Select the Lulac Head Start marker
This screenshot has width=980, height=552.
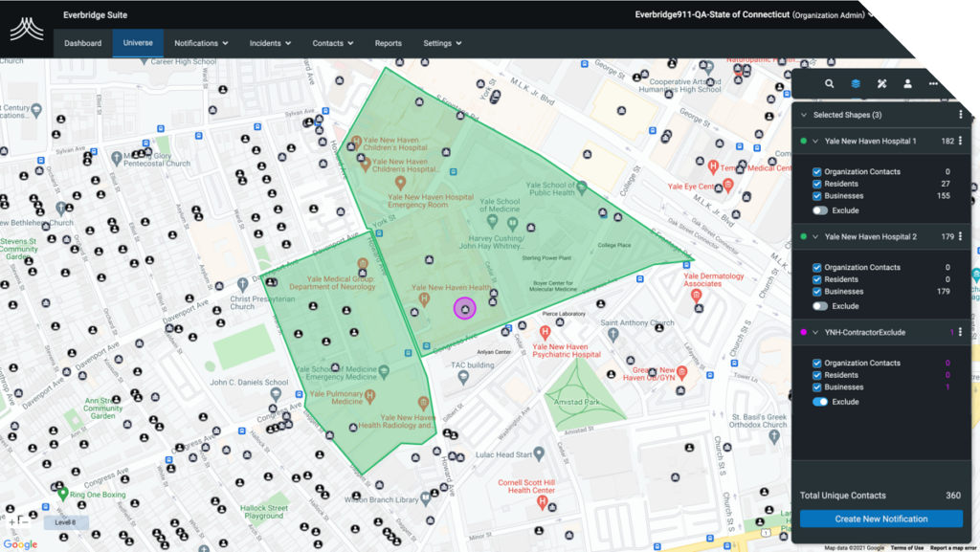point(539,454)
